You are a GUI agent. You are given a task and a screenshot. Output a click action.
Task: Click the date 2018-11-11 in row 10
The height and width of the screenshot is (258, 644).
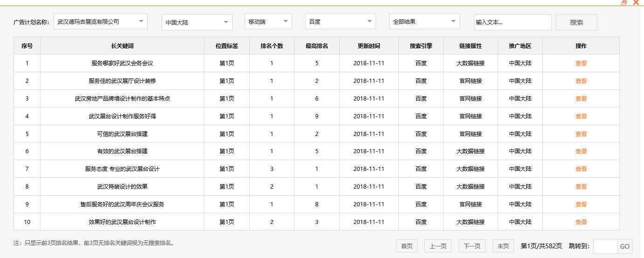pos(369,222)
